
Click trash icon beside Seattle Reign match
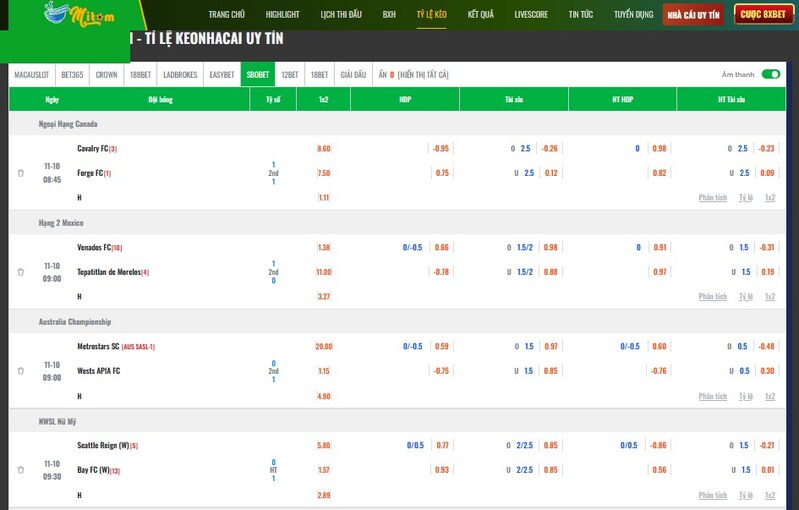(x=21, y=470)
